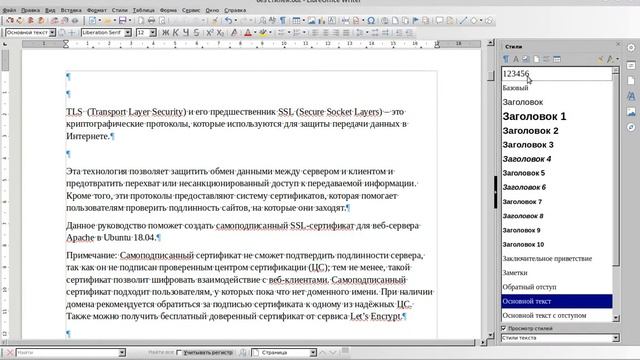The image size is (640, 360).
Task: Click the Align Right icon
Action: pyautogui.click(x=336, y=33)
